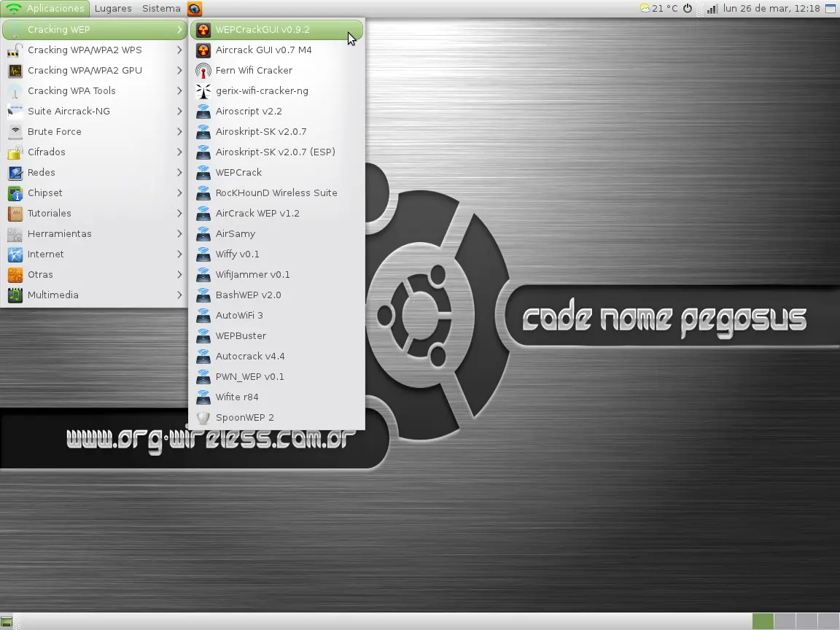Viewport: 840px width, 630px height.
Task: Open the Herramientas category
Action: [x=94, y=233]
